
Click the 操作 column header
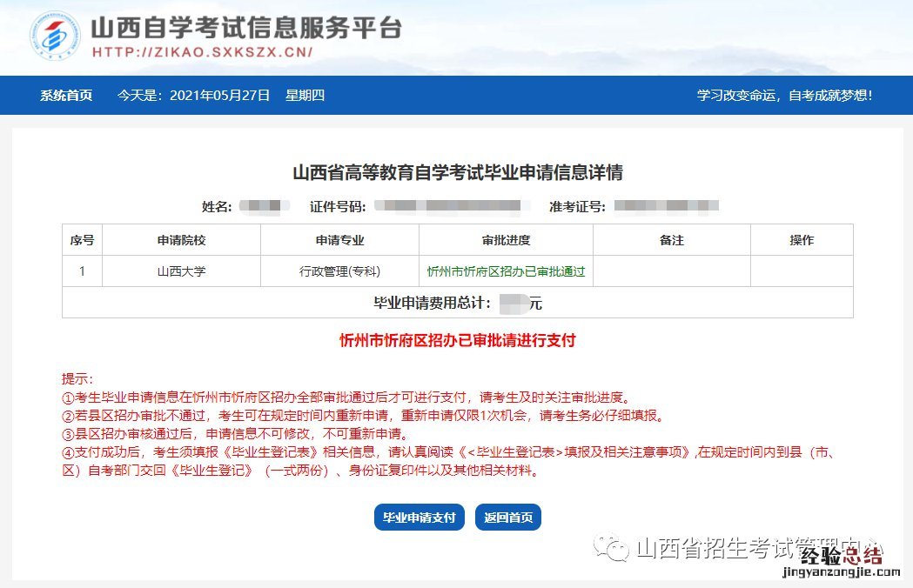801,240
